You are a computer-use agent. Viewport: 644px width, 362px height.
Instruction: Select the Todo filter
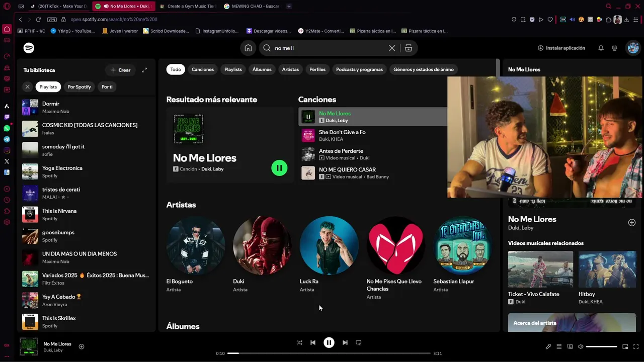tap(176, 69)
